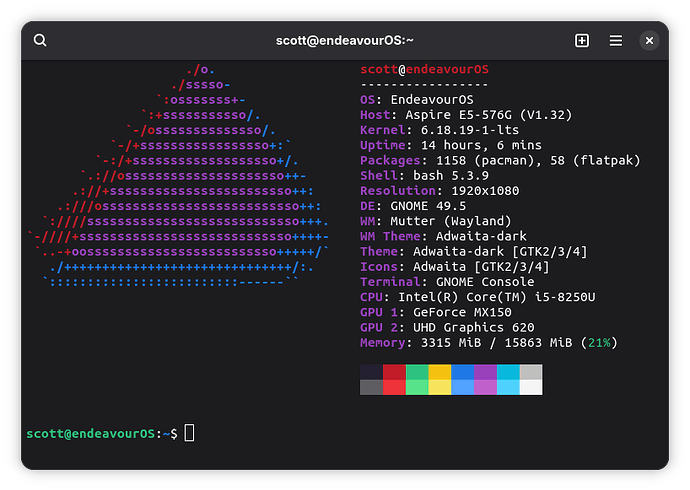Open a new tab with the plus icon
Screen dimensions: 690x490
point(582,40)
